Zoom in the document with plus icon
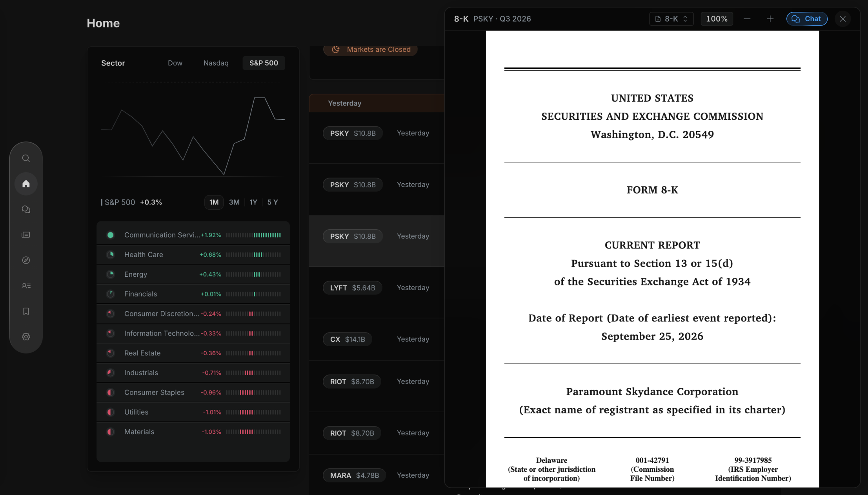 click(770, 19)
